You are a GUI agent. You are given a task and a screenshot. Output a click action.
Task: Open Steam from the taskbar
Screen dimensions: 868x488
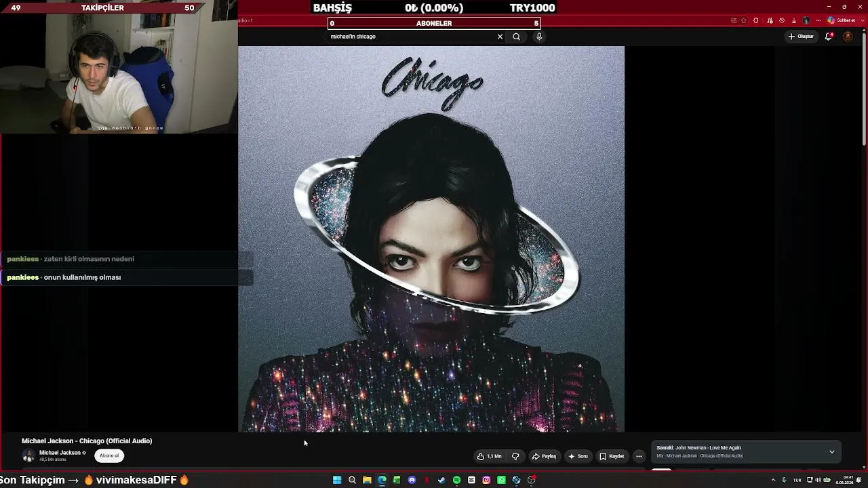(x=441, y=480)
